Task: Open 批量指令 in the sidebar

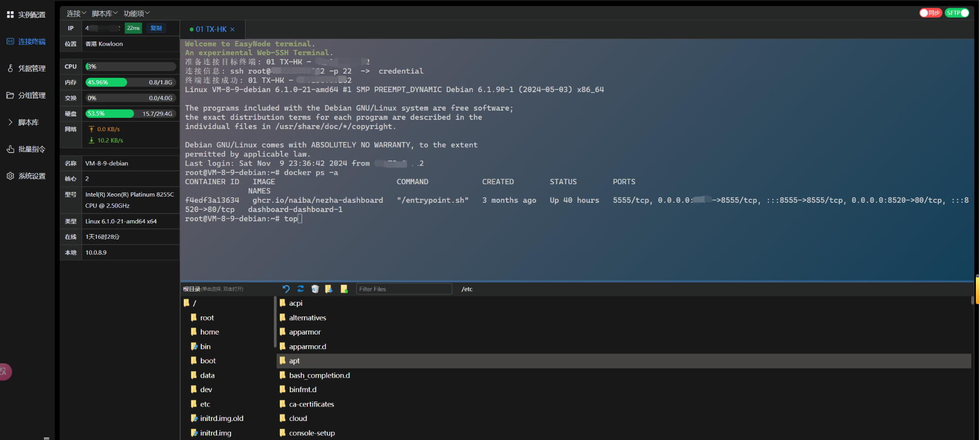Action: (26, 149)
